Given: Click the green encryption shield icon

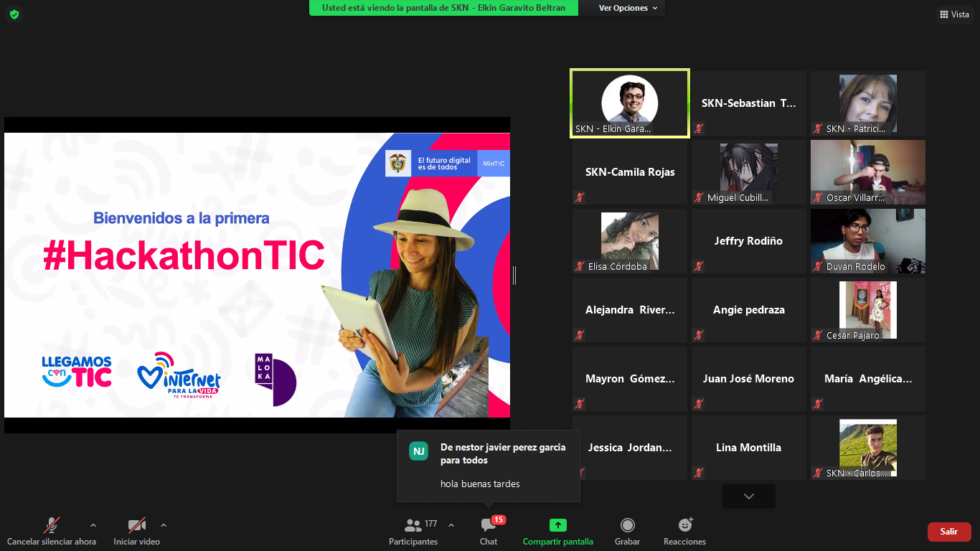Looking at the screenshot, I should tap(14, 14).
